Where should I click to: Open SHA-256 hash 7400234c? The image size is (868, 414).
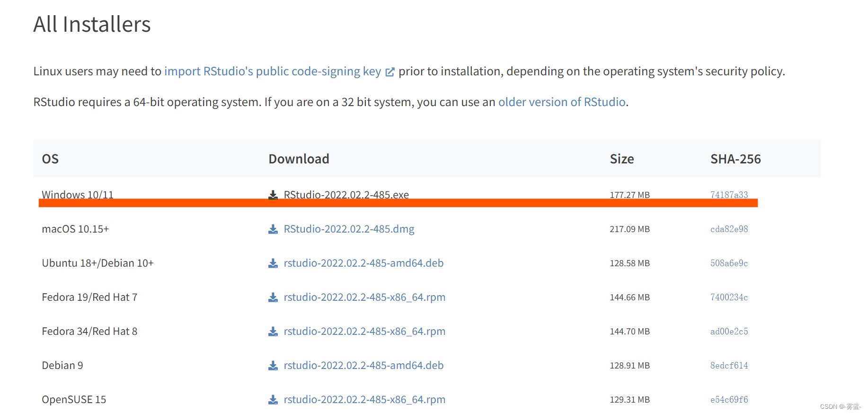coord(729,297)
